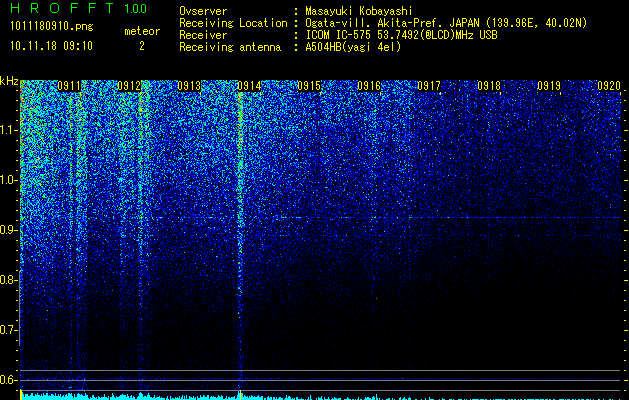Viewport: 629px width, 400px height.
Task: Select the ICOM IC-575 receiver details
Action: [x=401, y=35]
